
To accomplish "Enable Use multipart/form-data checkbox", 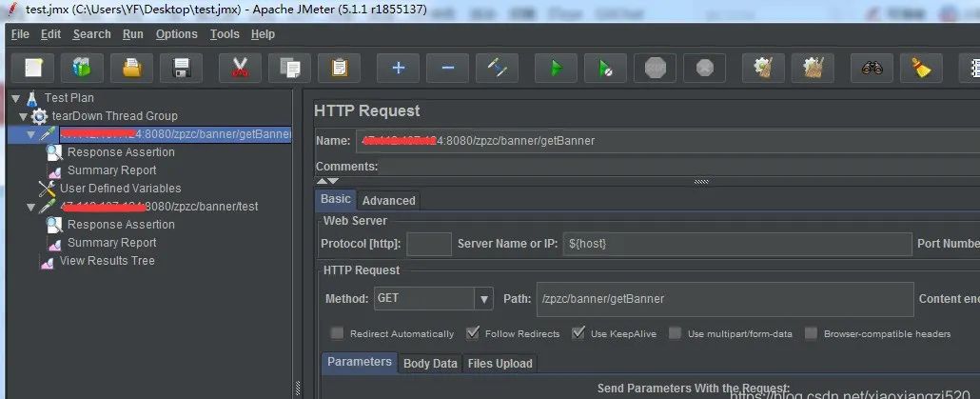I will 675,333.
